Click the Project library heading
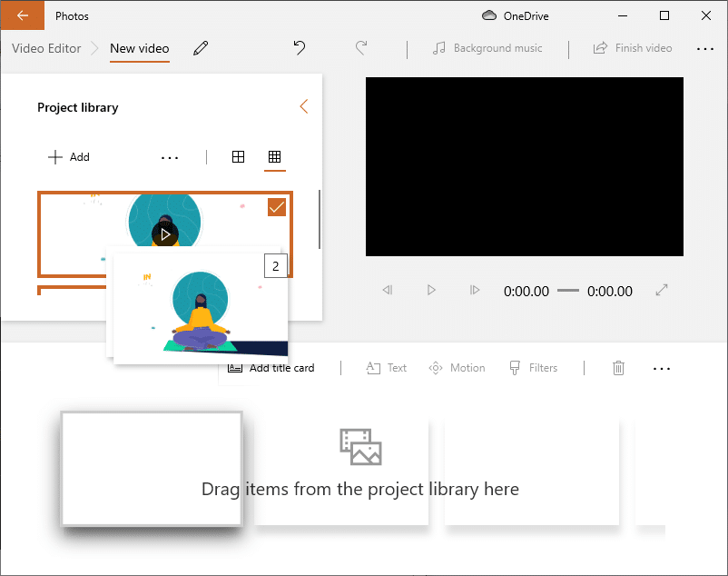This screenshot has width=728, height=576. tap(77, 107)
